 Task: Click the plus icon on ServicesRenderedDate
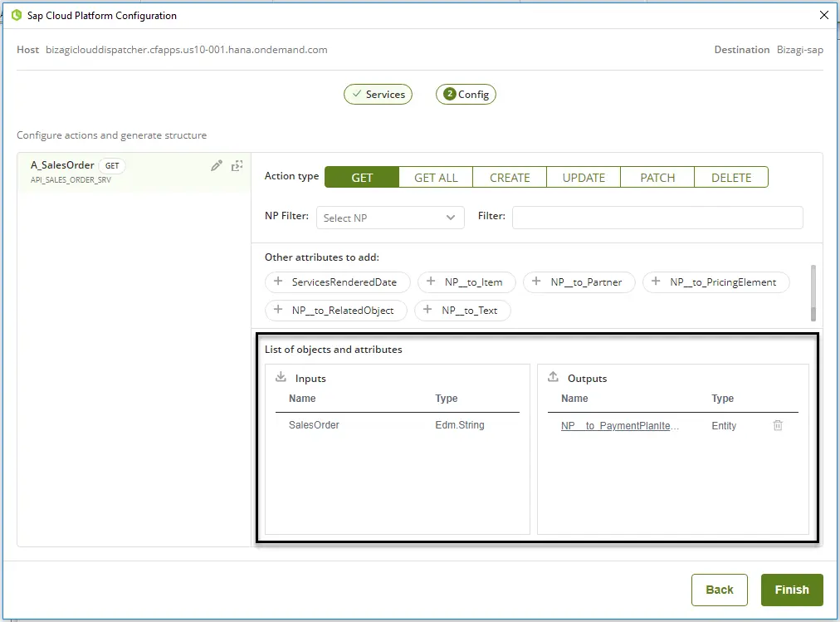(x=278, y=282)
